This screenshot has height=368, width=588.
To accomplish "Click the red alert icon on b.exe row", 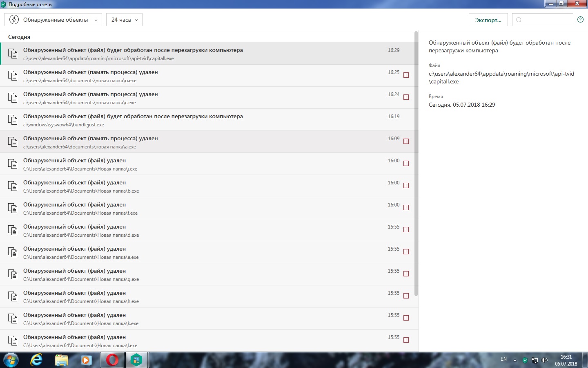I will pyautogui.click(x=406, y=186).
